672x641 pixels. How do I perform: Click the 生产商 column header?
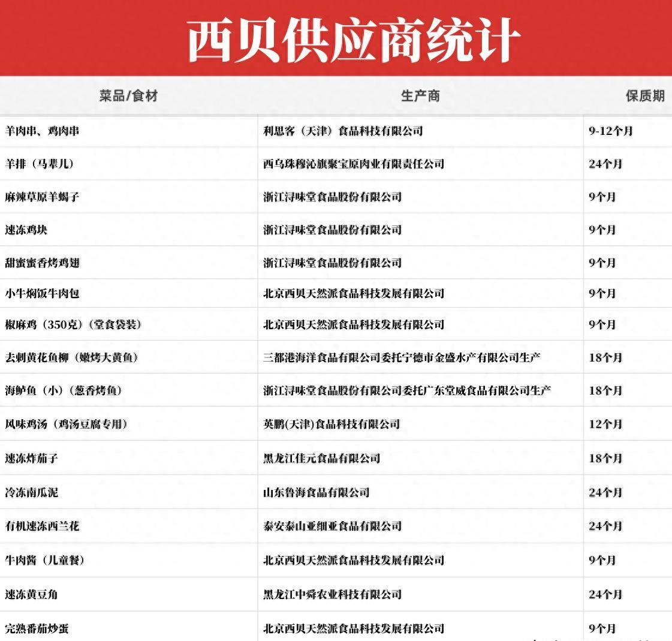pos(420,95)
